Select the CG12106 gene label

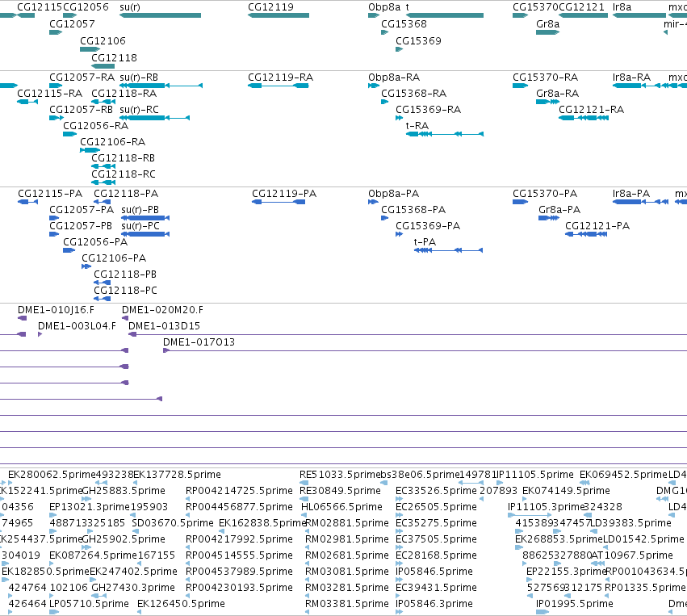pyautogui.click(x=103, y=41)
